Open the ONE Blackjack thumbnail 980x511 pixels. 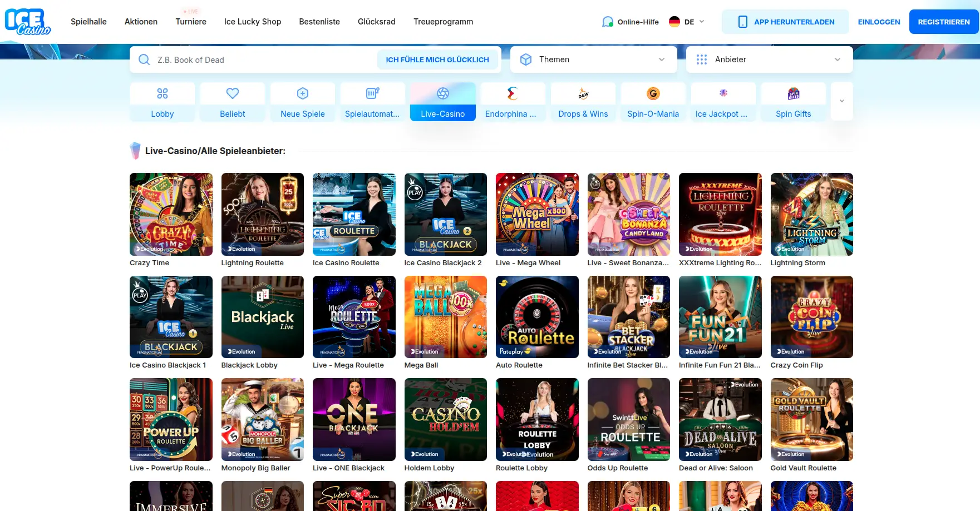pyautogui.click(x=354, y=419)
